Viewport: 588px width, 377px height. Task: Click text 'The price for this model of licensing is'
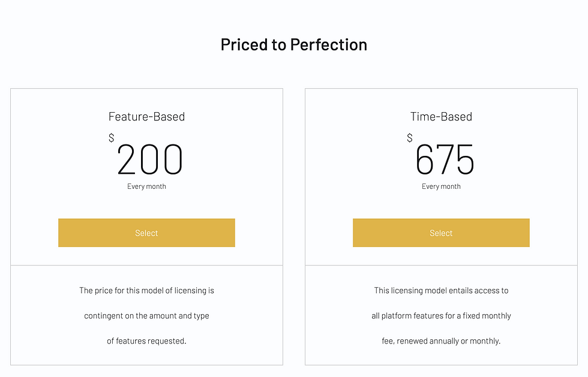point(146,291)
